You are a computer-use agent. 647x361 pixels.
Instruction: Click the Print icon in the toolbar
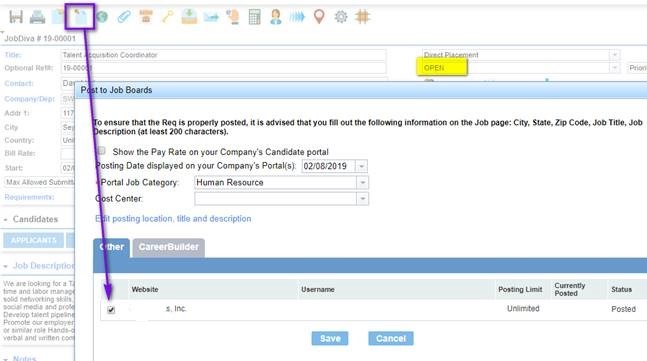click(x=38, y=17)
